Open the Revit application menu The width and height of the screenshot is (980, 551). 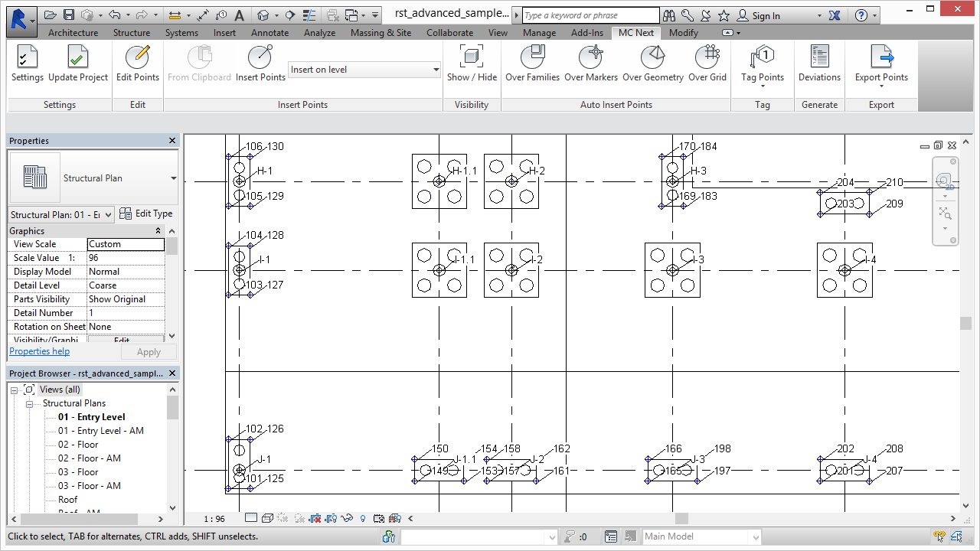(x=21, y=20)
